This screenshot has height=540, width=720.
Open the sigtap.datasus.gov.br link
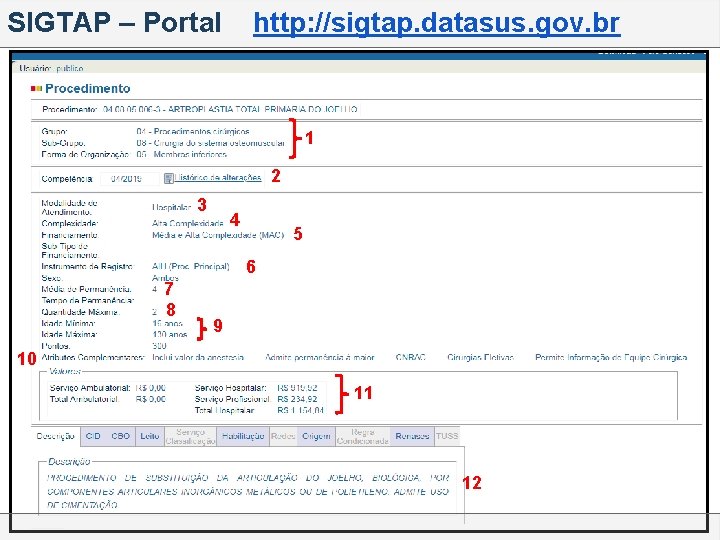point(437,22)
